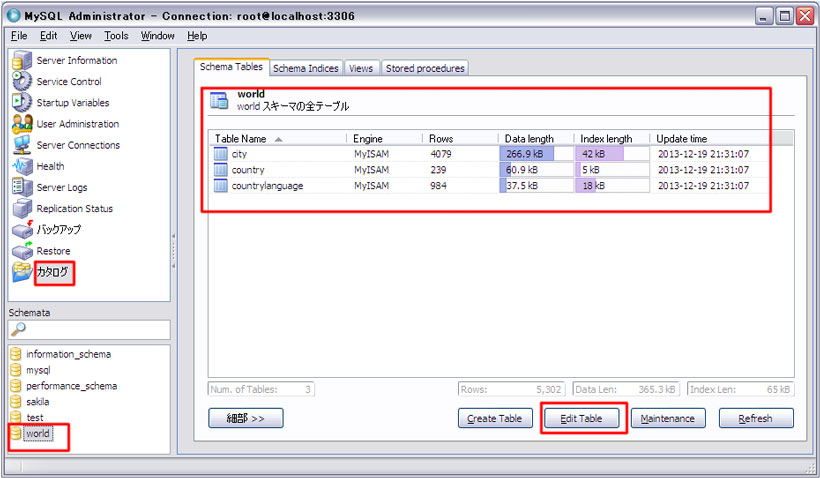
Task: Sort by Engine column header
Action: [384, 139]
